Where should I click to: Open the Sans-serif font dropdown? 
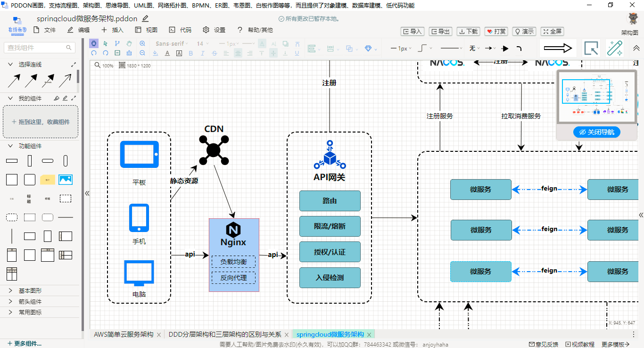172,43
